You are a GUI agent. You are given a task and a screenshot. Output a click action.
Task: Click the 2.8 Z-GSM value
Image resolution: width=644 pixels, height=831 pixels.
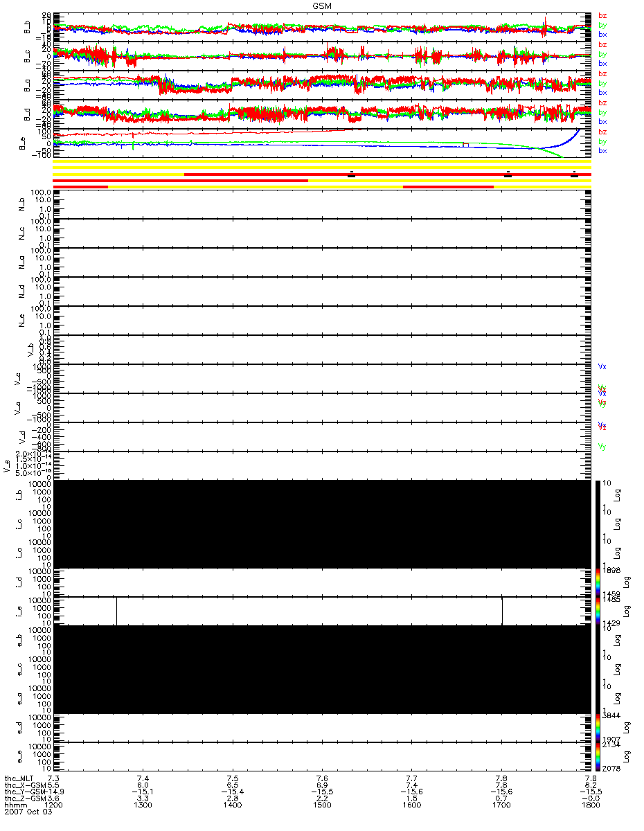point(233,798)
